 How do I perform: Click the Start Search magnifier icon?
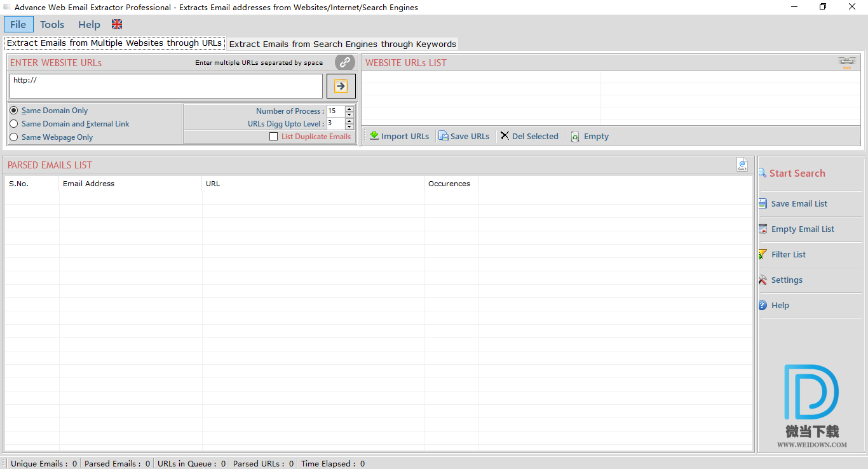point(763,173)
